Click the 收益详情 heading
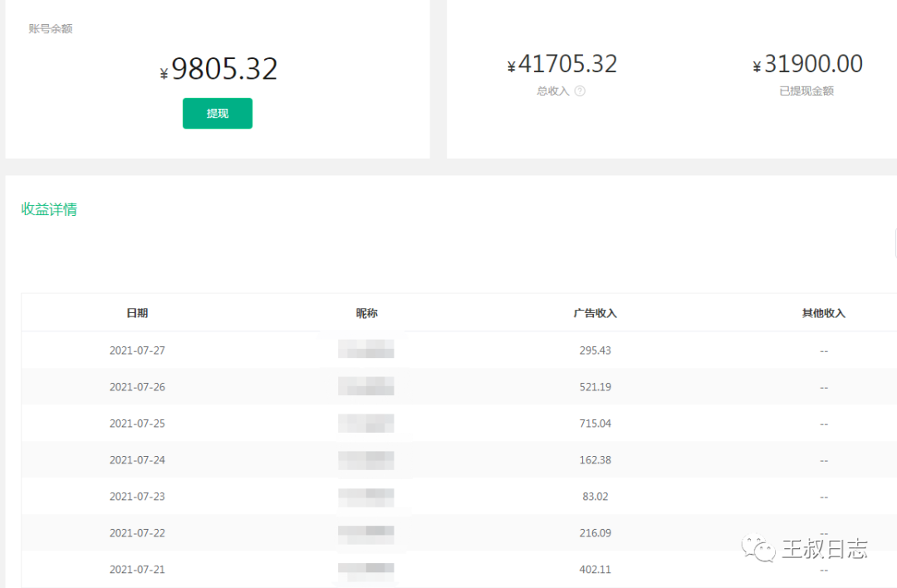The width and height of the screenshot is (897, 588). point(49,209)
